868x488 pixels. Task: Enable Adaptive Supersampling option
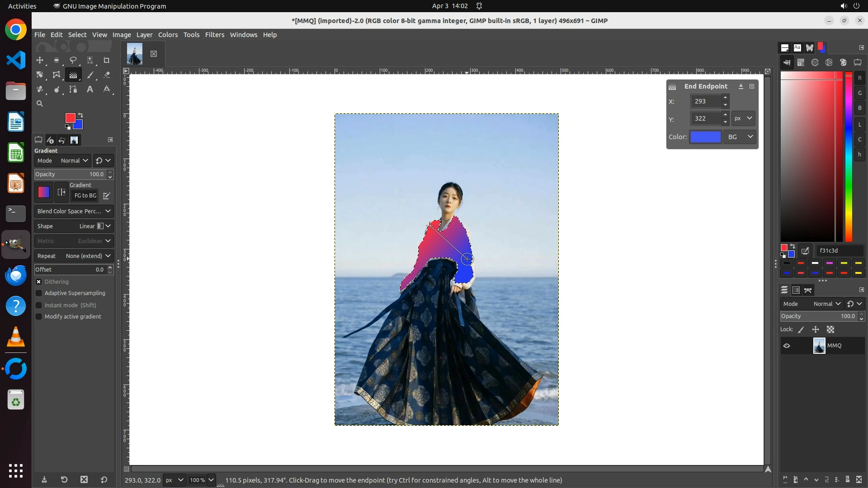39,293
